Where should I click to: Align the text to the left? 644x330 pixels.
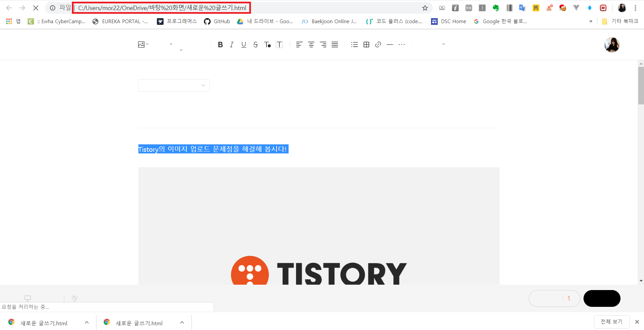point(299,45)
